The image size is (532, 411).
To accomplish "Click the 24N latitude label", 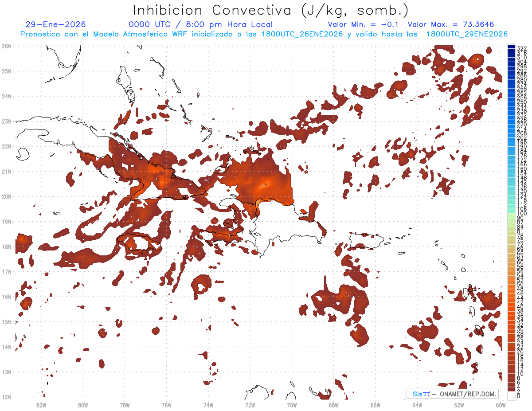I will pyautogui.click(x=7, y=96).
